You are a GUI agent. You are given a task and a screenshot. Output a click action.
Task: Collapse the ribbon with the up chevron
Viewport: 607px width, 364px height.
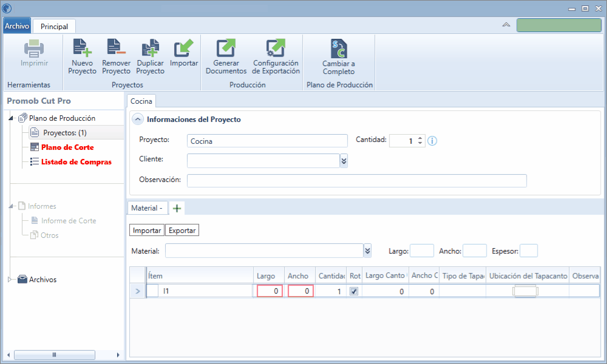(x=506, y=25)
